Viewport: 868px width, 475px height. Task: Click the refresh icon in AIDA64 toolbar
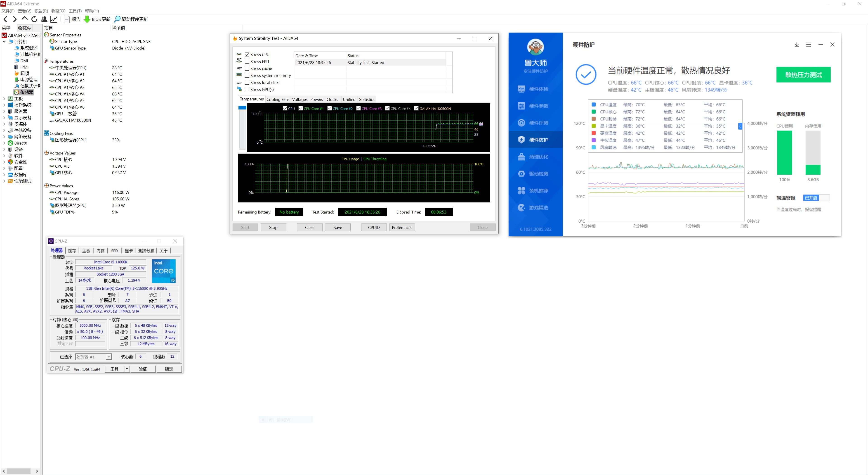point(34,19)
